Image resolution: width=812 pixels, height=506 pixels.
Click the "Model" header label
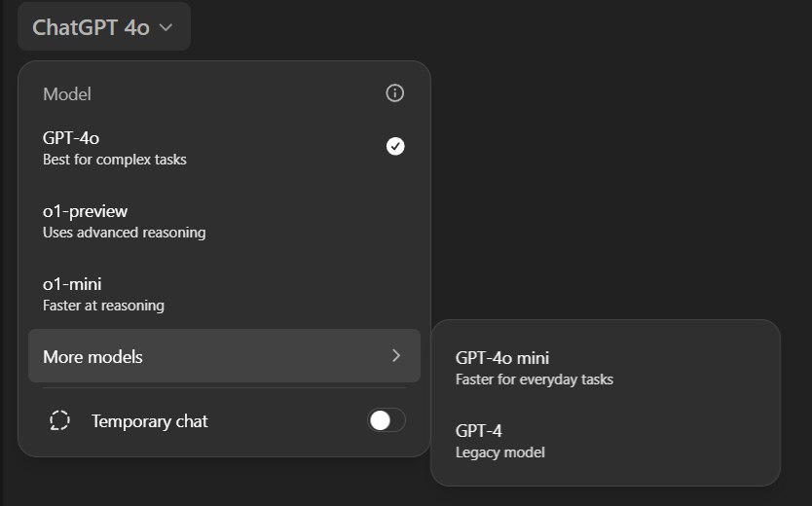[67, 94]
